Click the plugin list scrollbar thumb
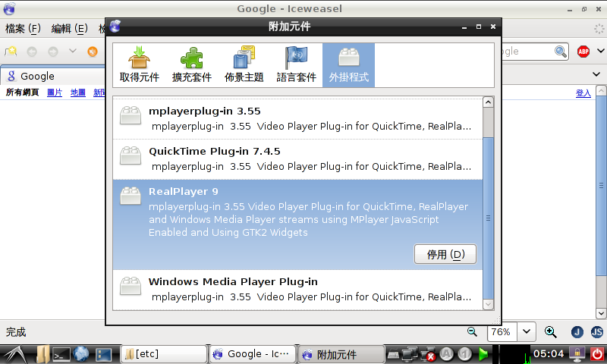Viewport: 607px width, 364px height. point(488,218)
